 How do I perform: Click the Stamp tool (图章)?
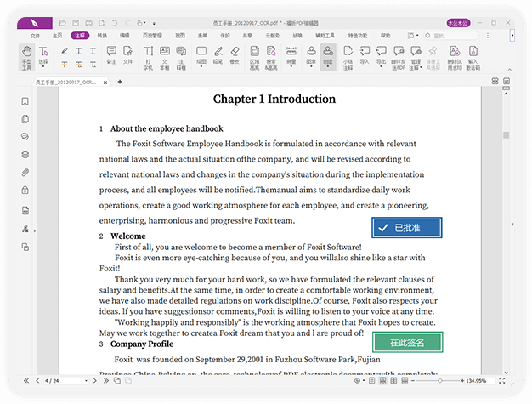click(x=311, y=56)
